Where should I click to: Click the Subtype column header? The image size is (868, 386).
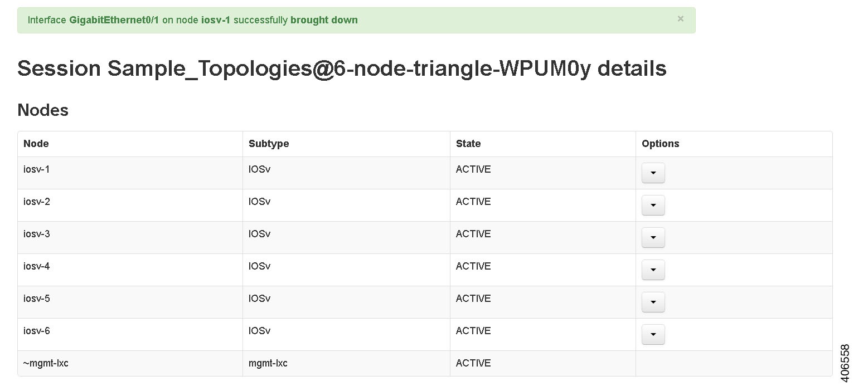[x=269, y=144]
